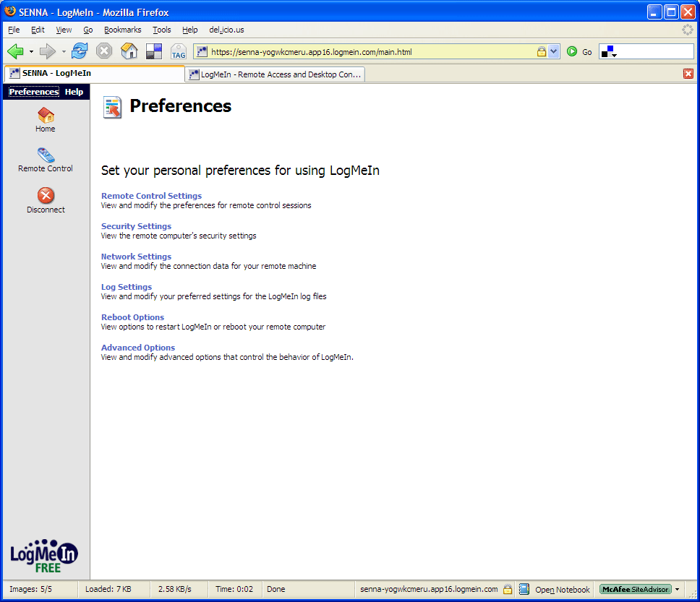Open the browser Home page icon
The width and height of the screenshot is (700, 602).
pyautogui.click(x=129, y=51)
